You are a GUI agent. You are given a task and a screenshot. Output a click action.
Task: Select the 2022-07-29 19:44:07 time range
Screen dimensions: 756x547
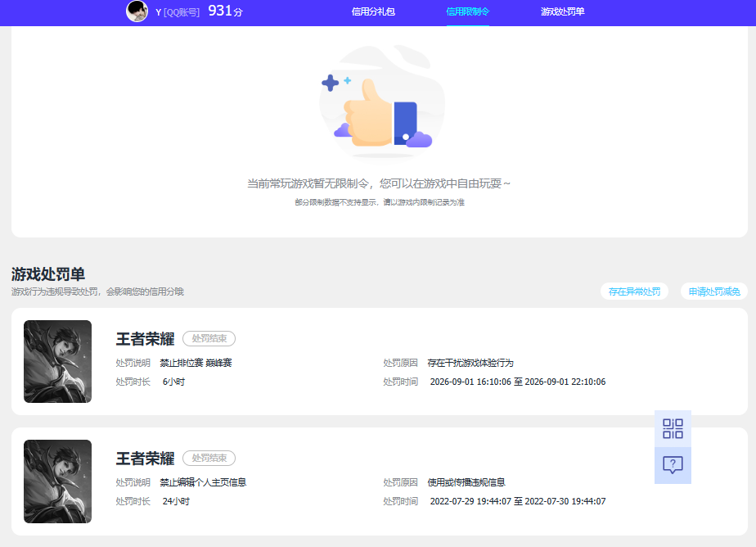[518, 502]
